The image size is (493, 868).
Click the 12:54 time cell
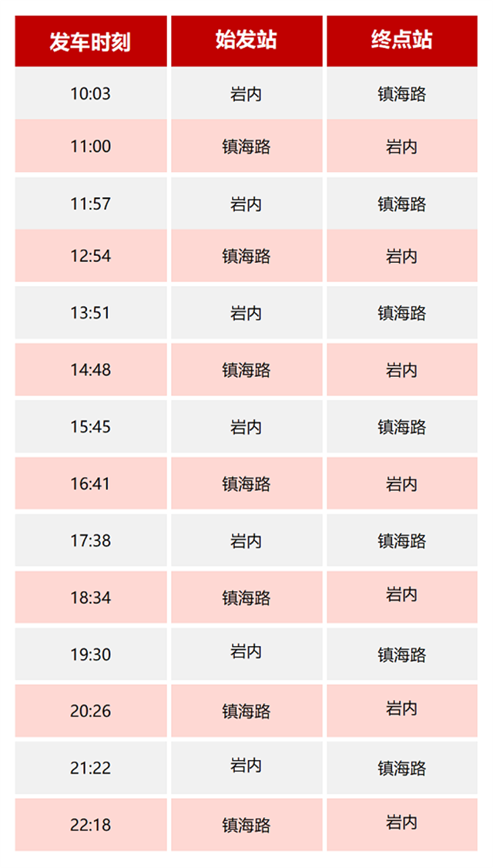tap(90, 256)
